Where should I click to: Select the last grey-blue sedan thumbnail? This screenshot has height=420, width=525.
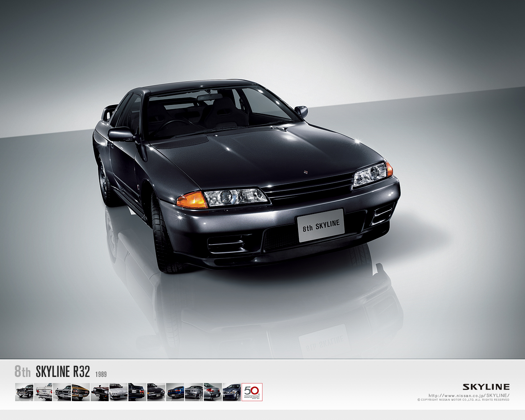[232, 392]
